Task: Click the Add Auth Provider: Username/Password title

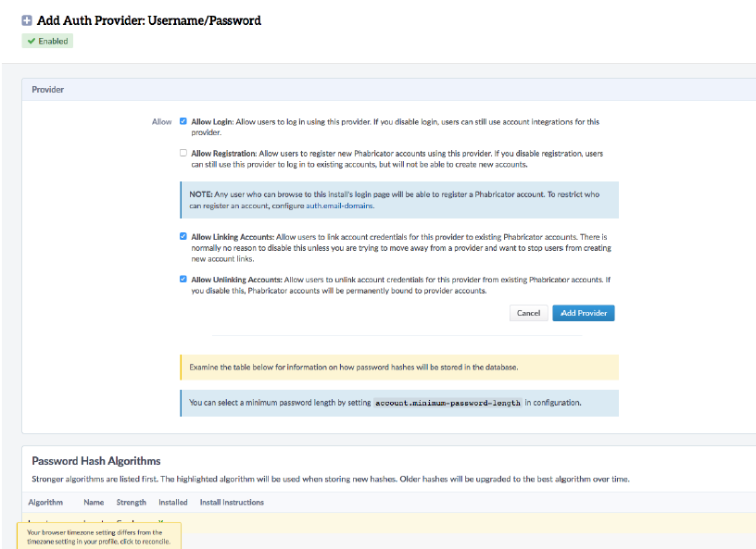Action: (x=149, y=20)
